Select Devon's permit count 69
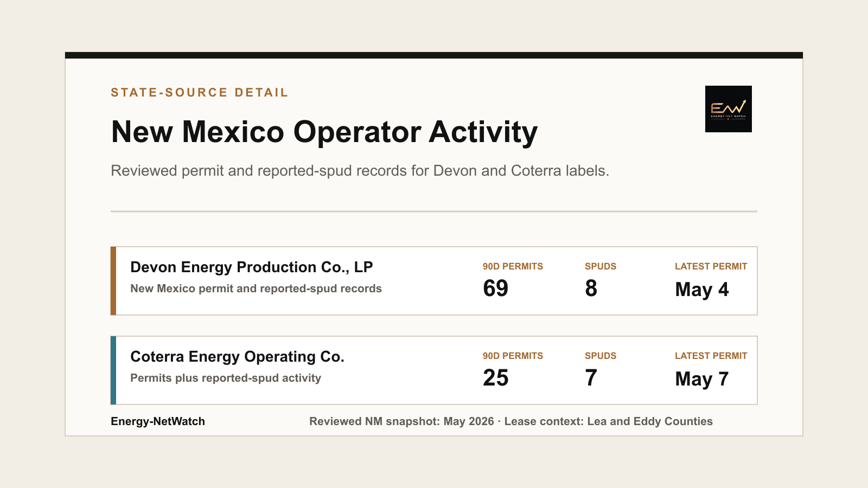 [x=496, y=288]
